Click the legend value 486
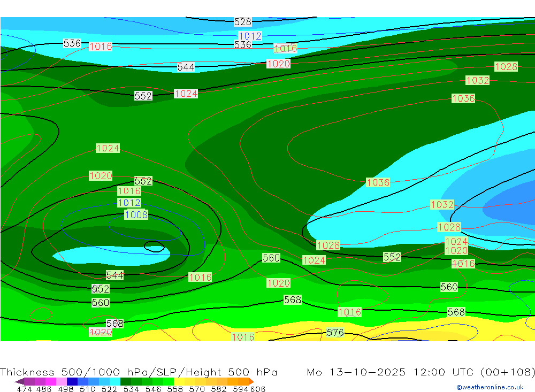 [x=44, y=389]
